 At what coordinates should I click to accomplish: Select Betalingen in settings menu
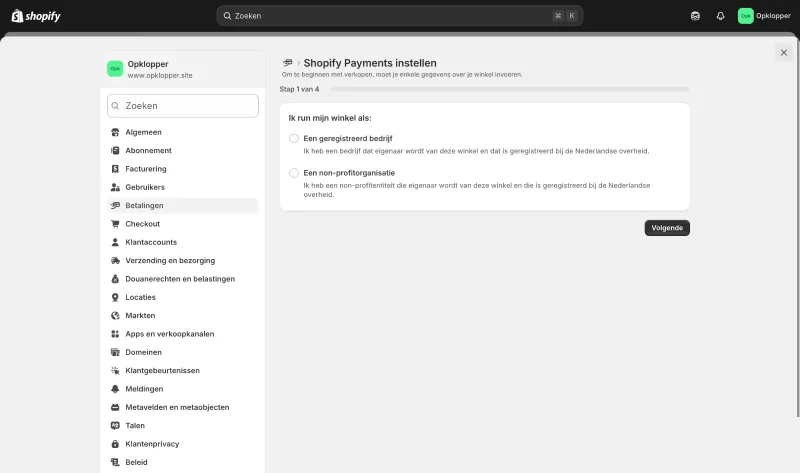click(183, 206)
